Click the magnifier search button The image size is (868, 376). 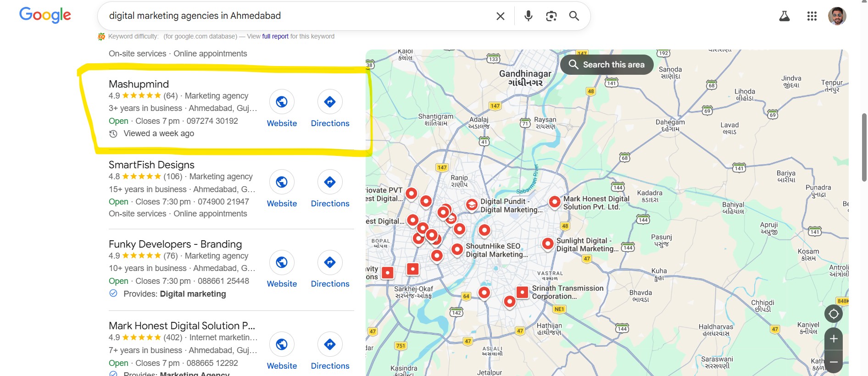[574, 16]
